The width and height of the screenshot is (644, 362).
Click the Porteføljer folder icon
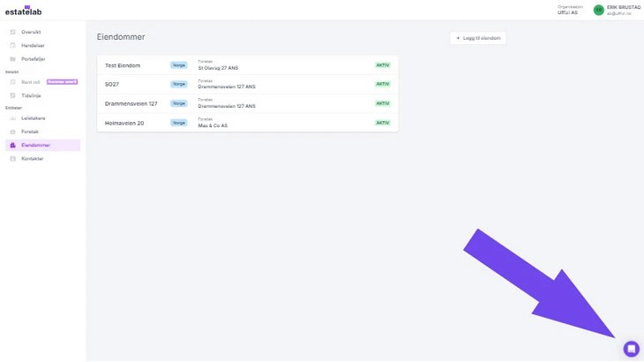pos(12,59)
